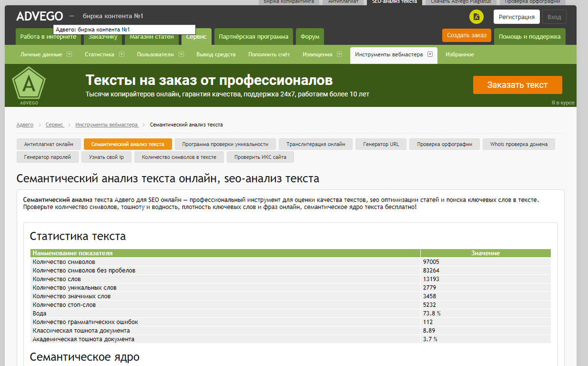Open Статистика menu item
This screenshot has width=588, height=366.
coord(99,54)
